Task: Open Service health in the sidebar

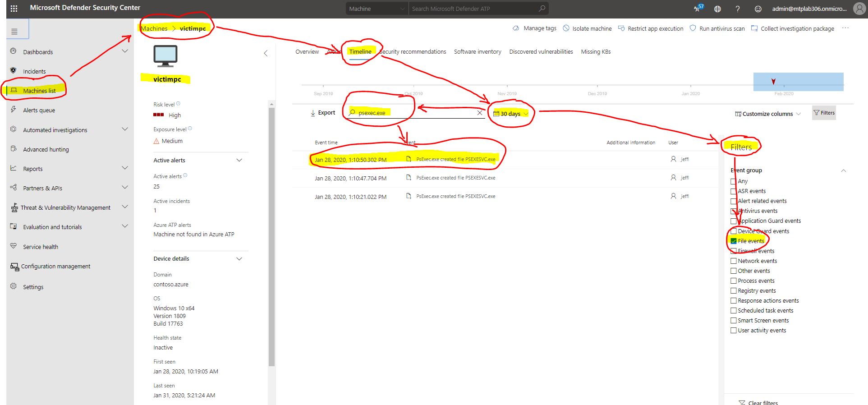Action: tap(40, 247)
